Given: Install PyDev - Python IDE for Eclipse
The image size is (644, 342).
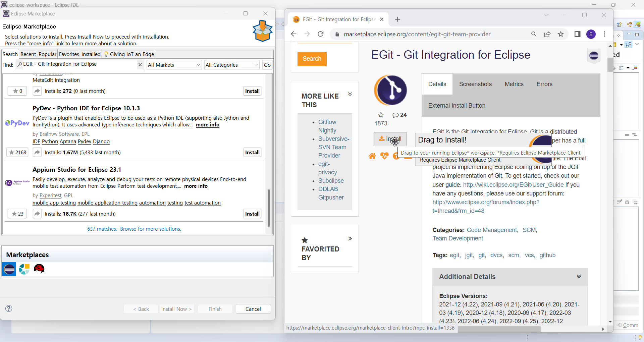Looking at the screenshot, I should tap(252, 153).
